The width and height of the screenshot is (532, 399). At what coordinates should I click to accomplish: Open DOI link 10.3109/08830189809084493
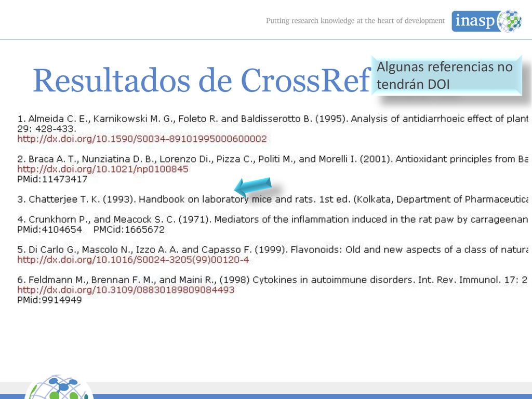coord(126,290)
